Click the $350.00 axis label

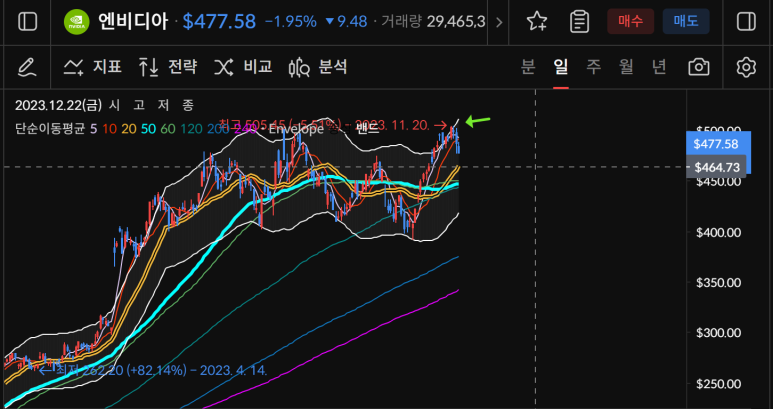coord(718,283)
